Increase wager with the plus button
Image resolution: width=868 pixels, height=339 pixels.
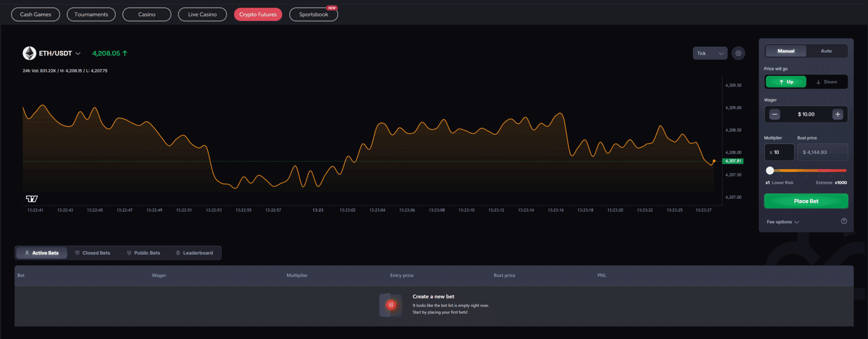[837, 114]
